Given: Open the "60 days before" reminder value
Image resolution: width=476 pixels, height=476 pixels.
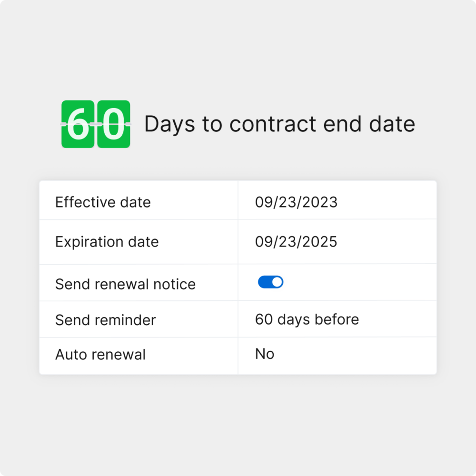Looking at the screenshot, I should point(307,319).
